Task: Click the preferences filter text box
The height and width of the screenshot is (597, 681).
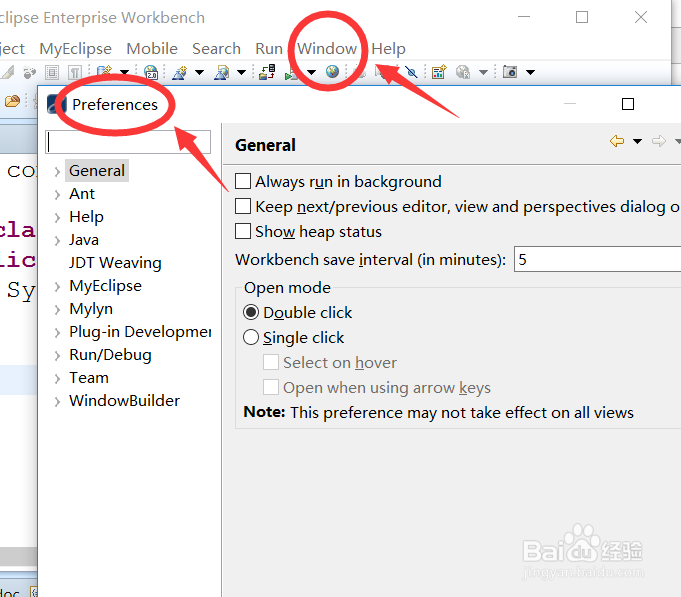Action: pos(128,142)
